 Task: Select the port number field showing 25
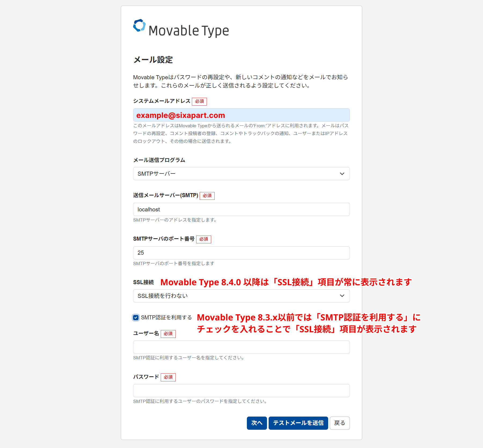pos(241,253)
